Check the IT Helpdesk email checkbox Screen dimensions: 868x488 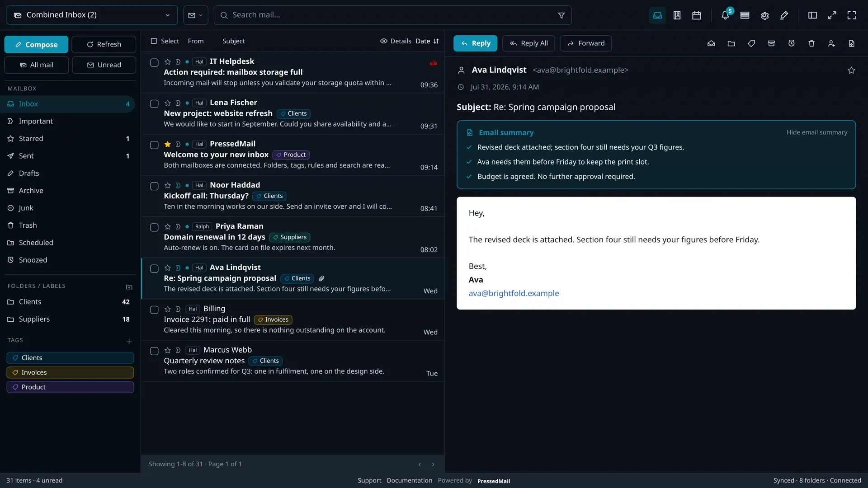click(154, 62)
